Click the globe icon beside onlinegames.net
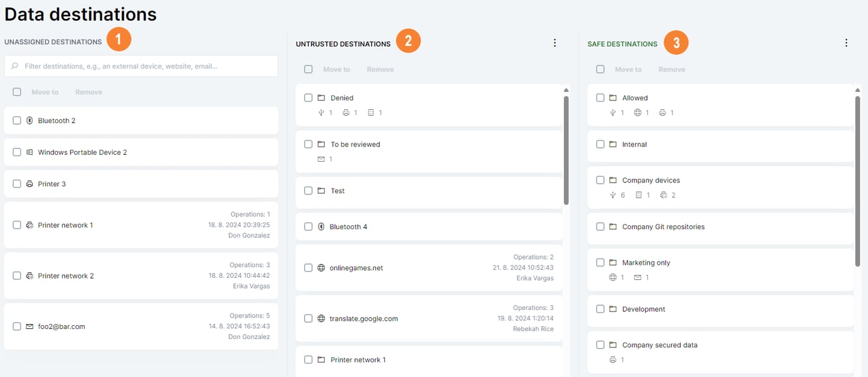 321,268
